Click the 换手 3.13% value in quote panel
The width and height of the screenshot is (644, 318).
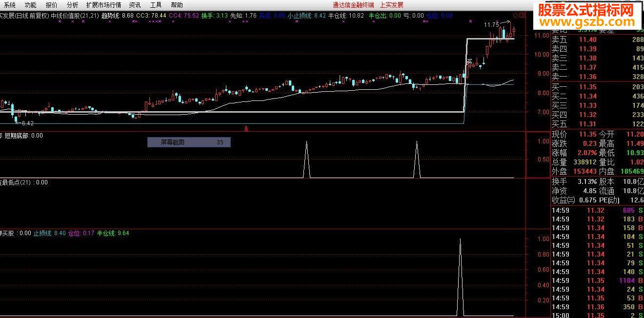[587, 181]
